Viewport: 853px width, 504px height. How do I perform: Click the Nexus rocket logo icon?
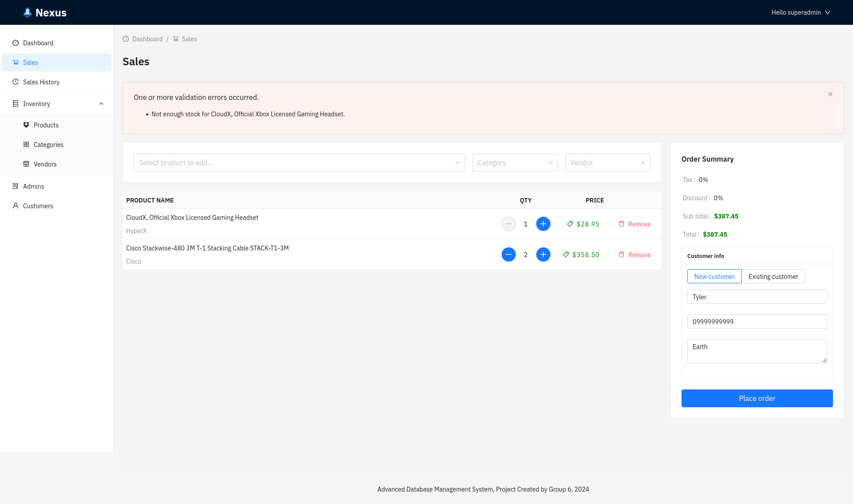click(28, 12)
